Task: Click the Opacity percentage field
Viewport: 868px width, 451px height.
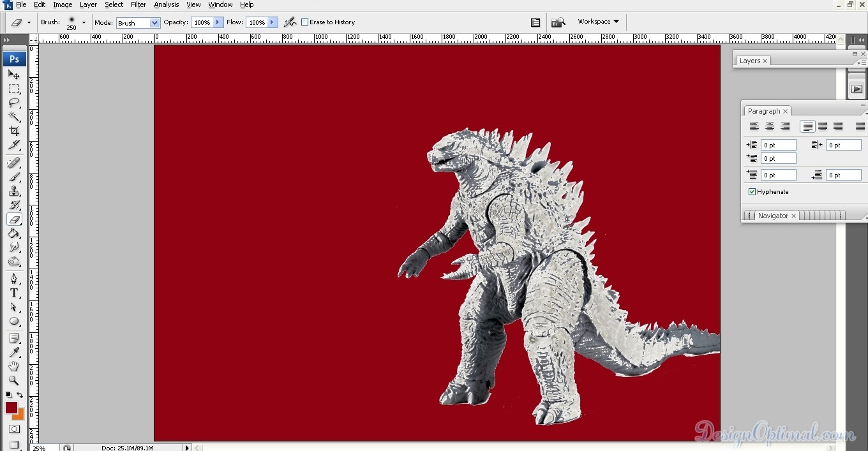Action: point(202,22)
